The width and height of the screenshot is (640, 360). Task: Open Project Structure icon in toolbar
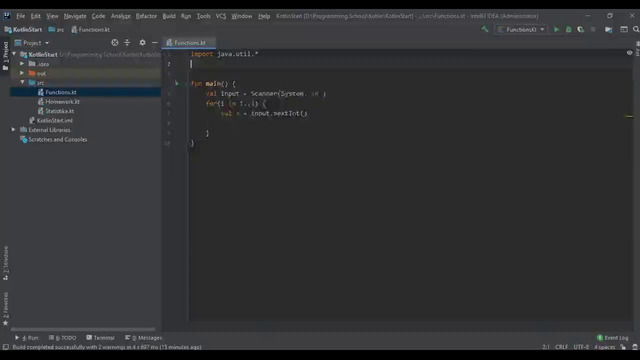point(609,29)
